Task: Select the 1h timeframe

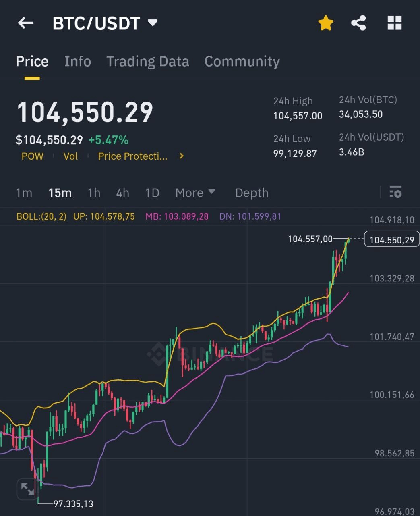Action: [x=94, y=193]
